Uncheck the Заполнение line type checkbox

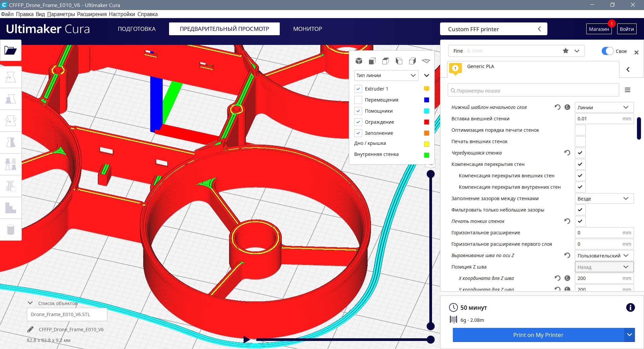pyautogui.click(x=358, y=133)
